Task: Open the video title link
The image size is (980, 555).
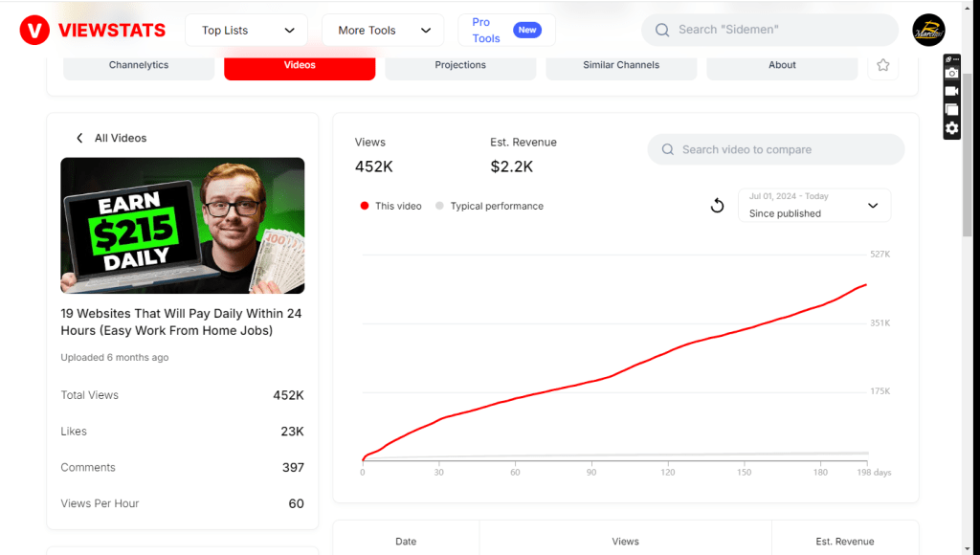Action: coord(181,322)
